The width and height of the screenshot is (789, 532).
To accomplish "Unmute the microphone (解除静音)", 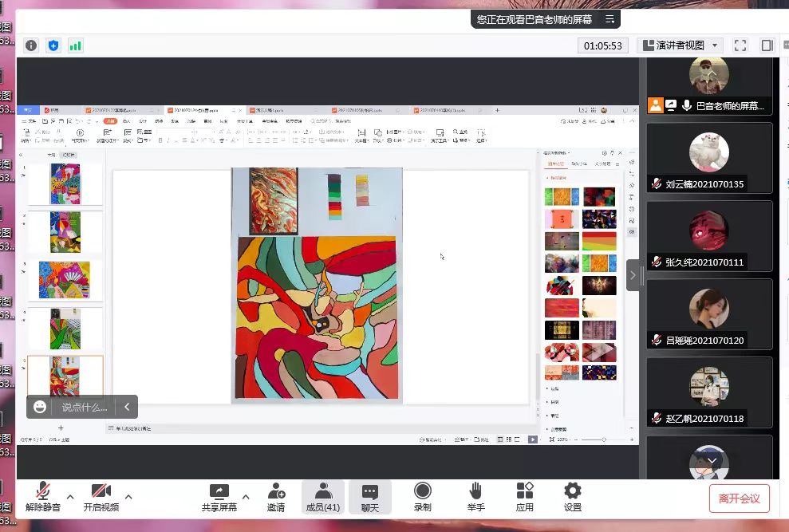I will click(x=43, y=496).
